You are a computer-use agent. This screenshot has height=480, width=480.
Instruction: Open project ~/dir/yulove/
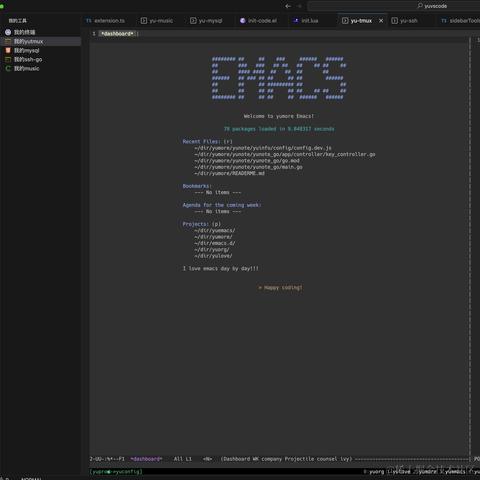click(x=213, y=256)
